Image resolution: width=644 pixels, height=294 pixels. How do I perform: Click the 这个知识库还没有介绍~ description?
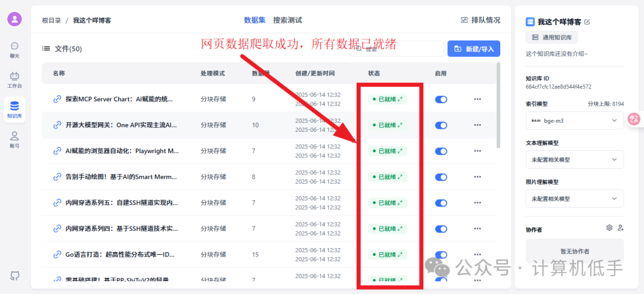[556, 54]
